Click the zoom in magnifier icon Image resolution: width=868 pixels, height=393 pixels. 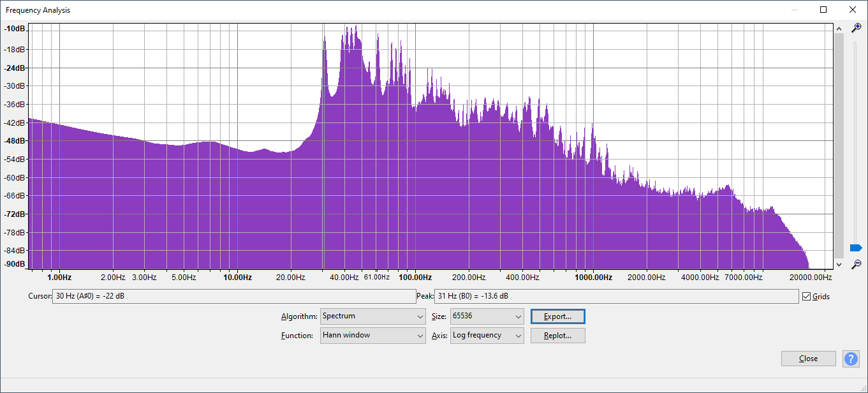pyautogui.click(x=856, y=28)
